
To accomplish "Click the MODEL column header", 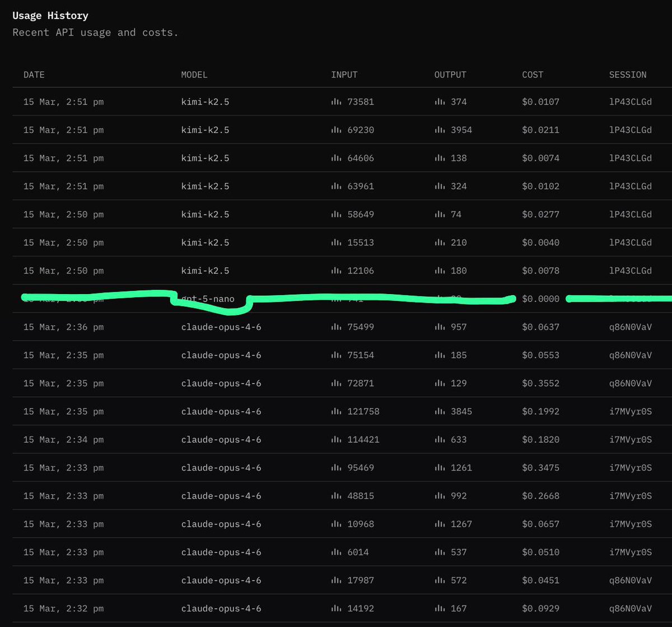I will 194,75.
